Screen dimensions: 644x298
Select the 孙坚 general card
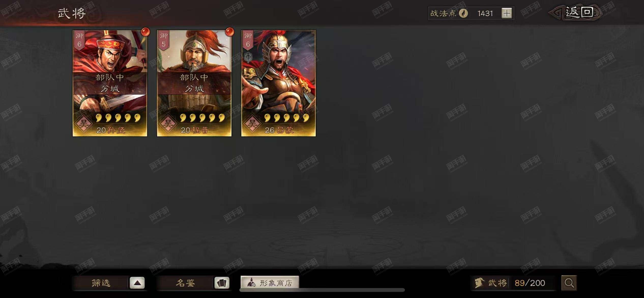110,83
